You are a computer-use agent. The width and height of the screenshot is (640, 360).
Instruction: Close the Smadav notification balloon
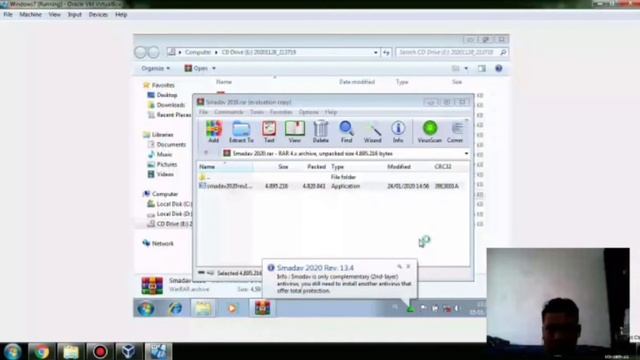(408, 267)
